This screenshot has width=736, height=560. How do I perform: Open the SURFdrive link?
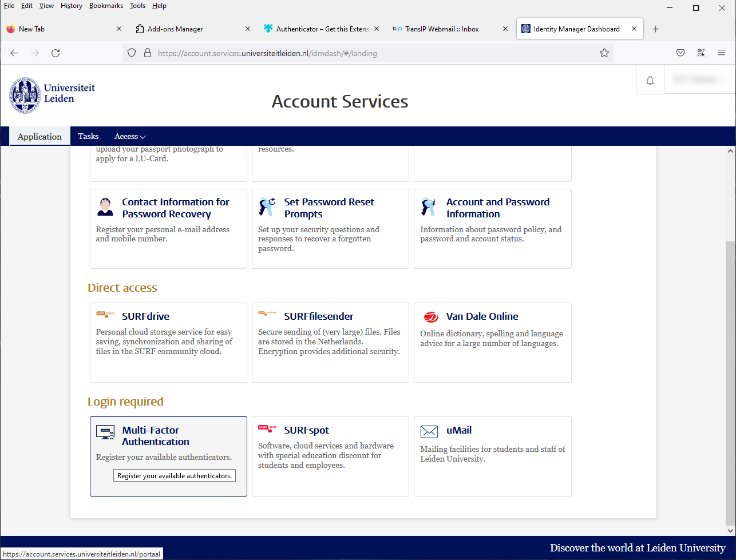145,316
